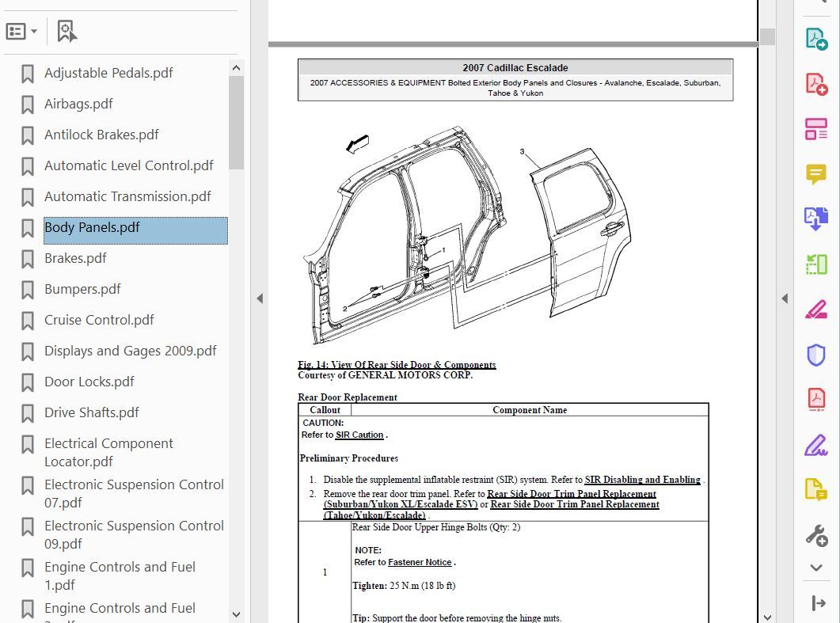840x623 pixels.
Task: Click the document vertical scrollbar thumb
Action: [767, 36]
